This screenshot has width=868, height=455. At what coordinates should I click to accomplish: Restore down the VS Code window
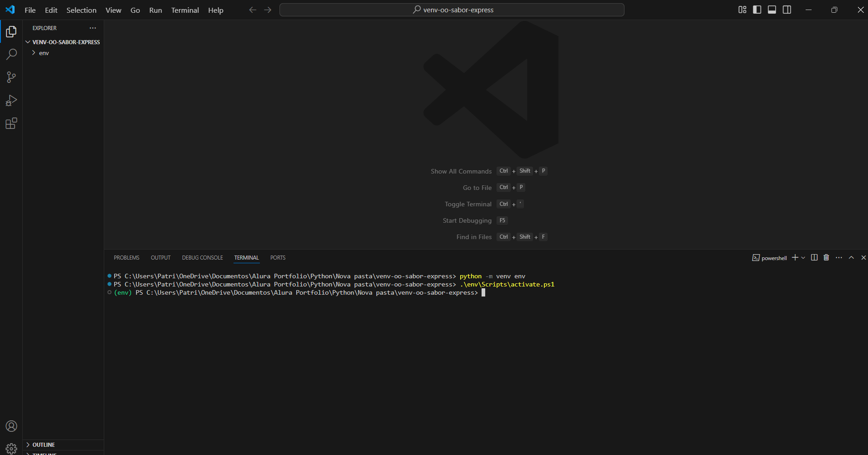tap(834, 10)
